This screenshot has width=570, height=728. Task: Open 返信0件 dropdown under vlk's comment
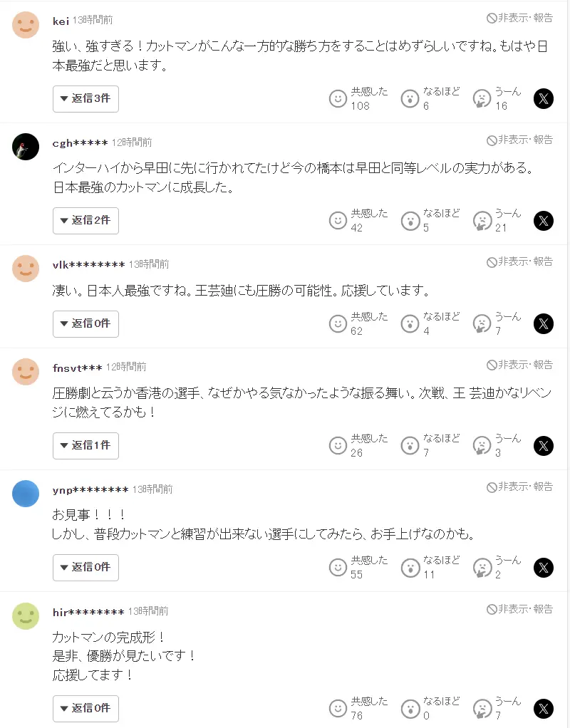tap(85, 323)
